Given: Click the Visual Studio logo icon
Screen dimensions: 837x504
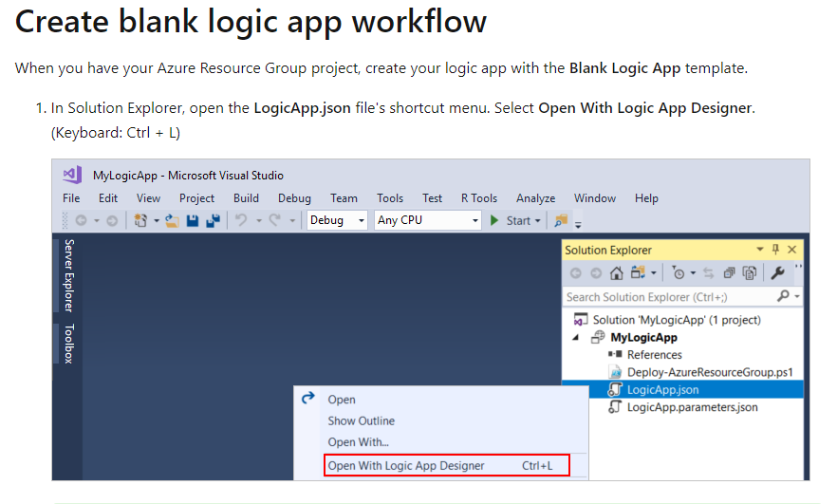Looking at the screenshot, I should pos(72,175).
